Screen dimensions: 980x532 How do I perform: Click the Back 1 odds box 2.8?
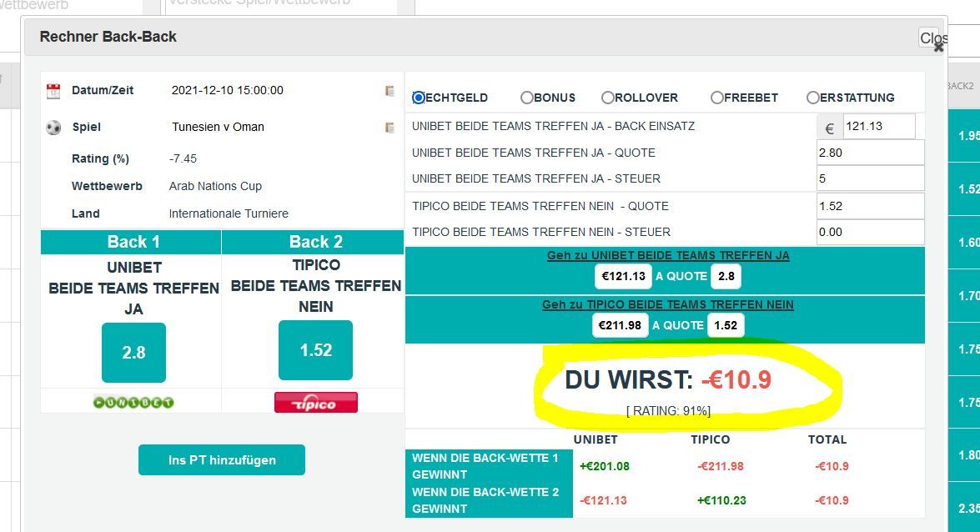click(133, 353)
